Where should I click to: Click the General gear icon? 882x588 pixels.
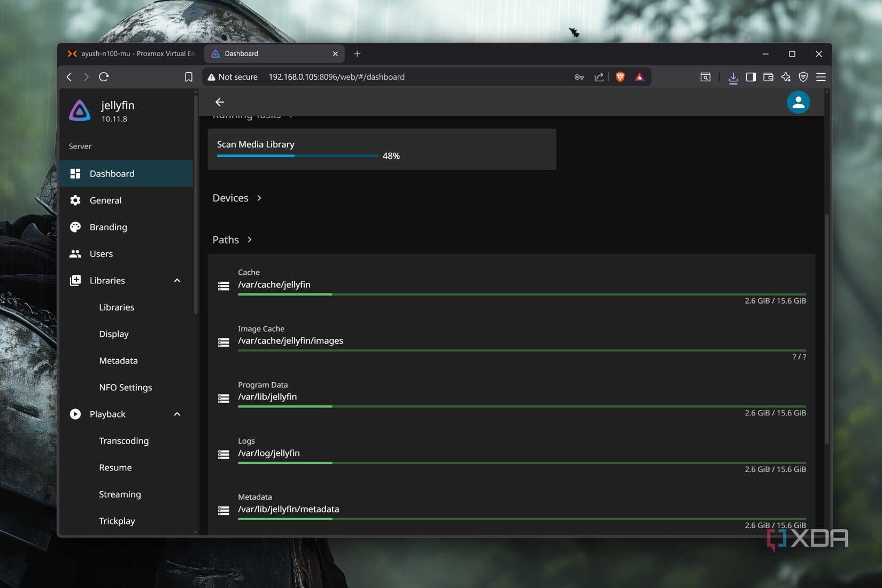point(75,200)
